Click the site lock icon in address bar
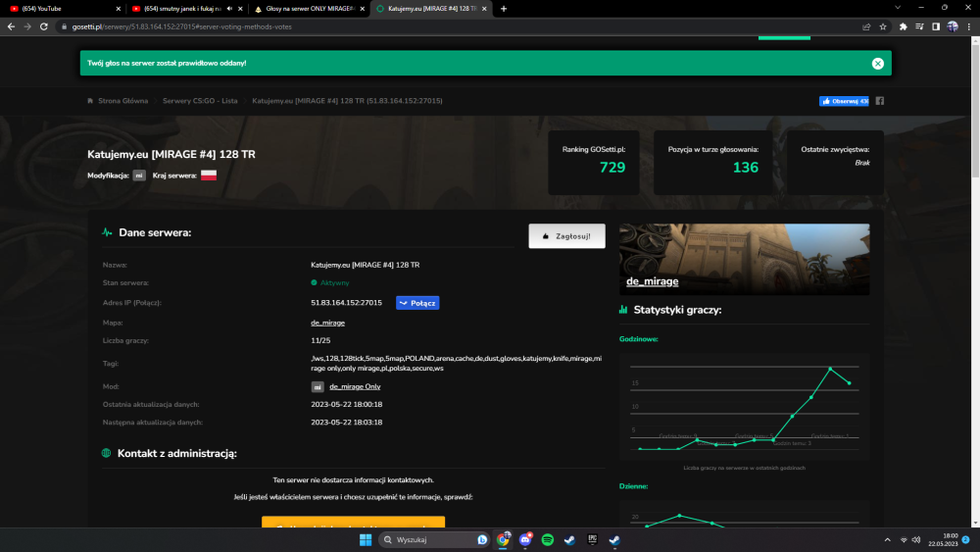Viewport: 980px width, 552px height. (64, 26)
